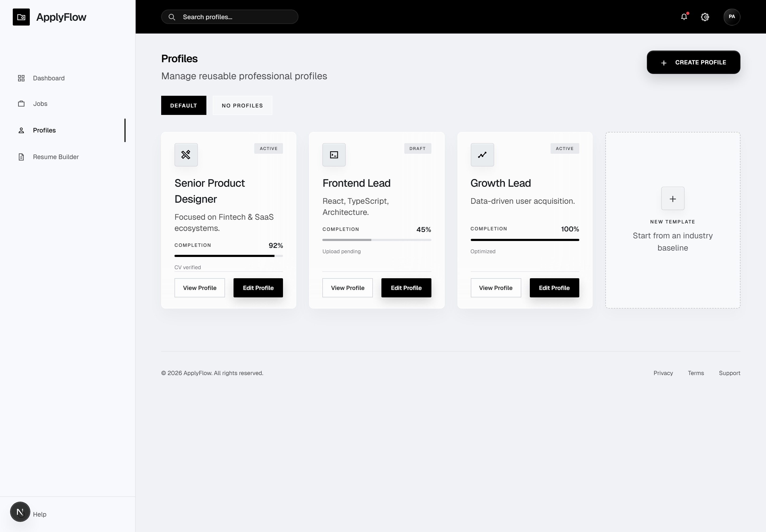766x532 pixels.
Task: Open the notifications bell
Action: point(684,17)
